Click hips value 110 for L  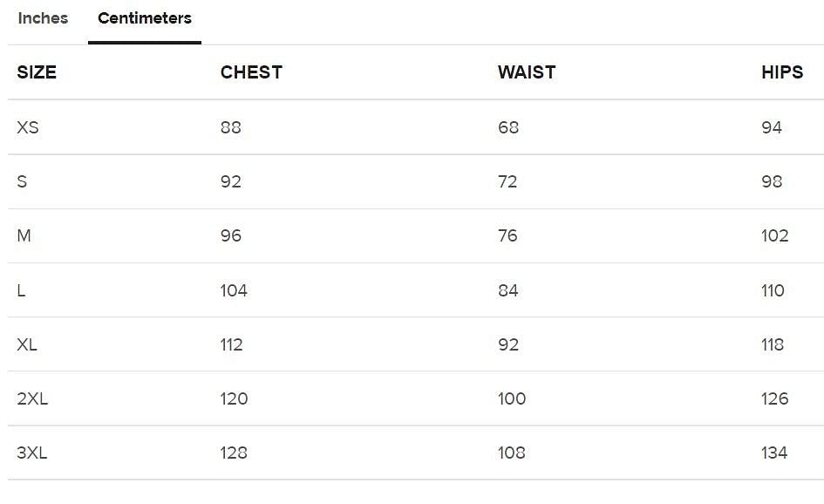[773, 290]
